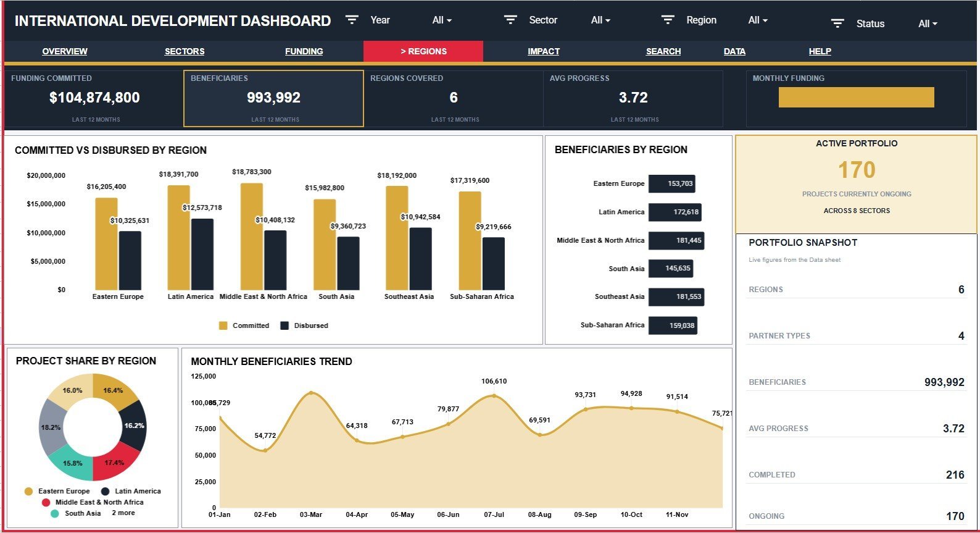This screenshot has height=533, width=980.
Task: Click the Disbursed legend swatch
Action: click(x=284, y=325)
